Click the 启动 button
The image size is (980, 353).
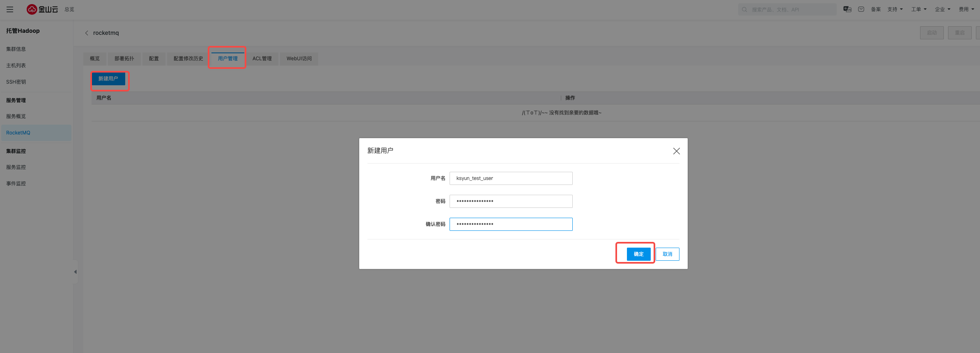pos(932,33)
